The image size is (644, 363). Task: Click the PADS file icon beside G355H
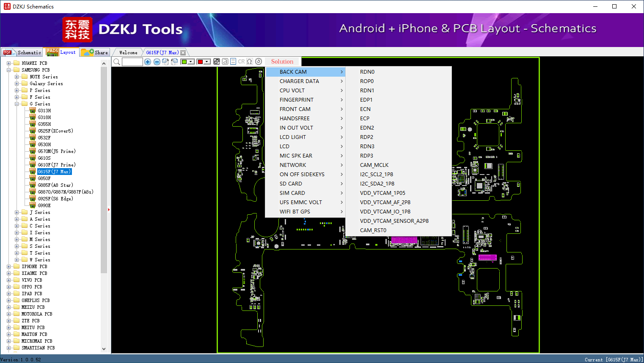pyautogui.click(x=33, y=124)
